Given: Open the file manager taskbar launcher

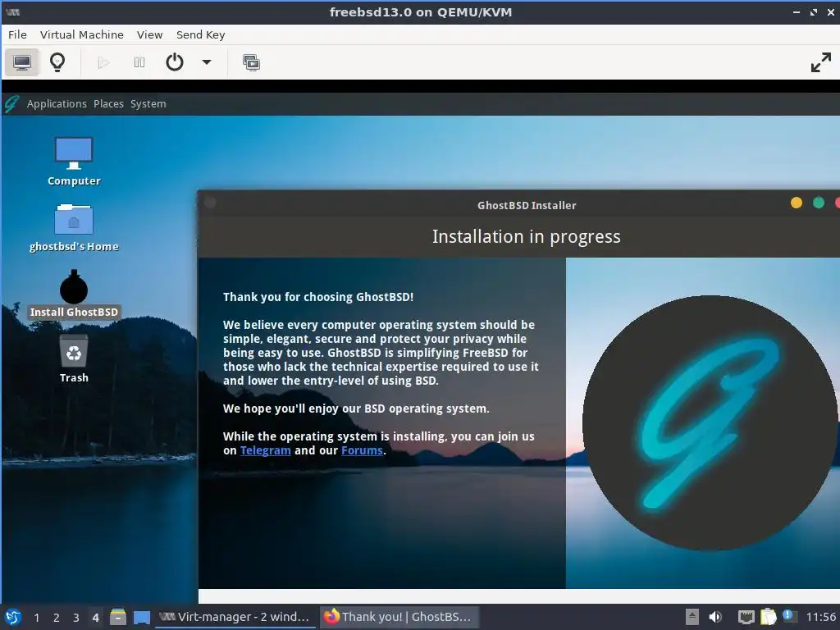Looking at the screenshot, I should 118,617.
